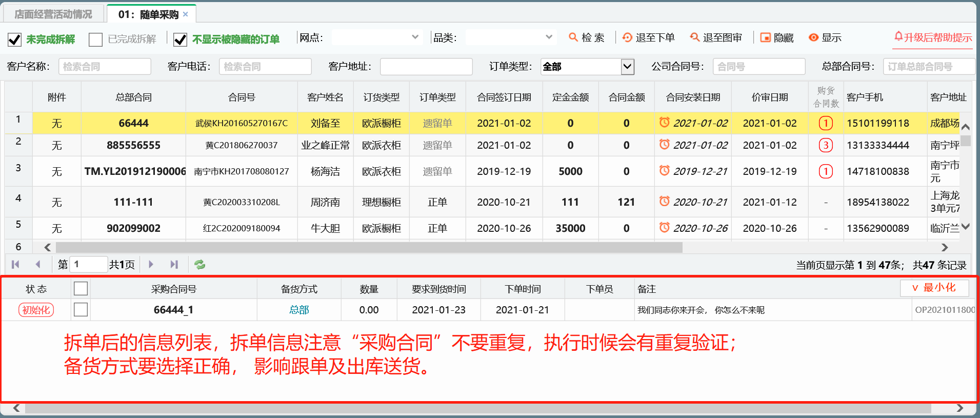Open the 网点 dropdown list
Screen dimensions: 980x418
[415, 37]
